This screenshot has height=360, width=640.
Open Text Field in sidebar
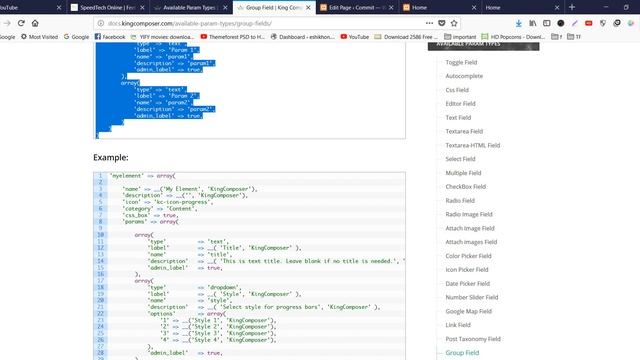coord(458,118)
